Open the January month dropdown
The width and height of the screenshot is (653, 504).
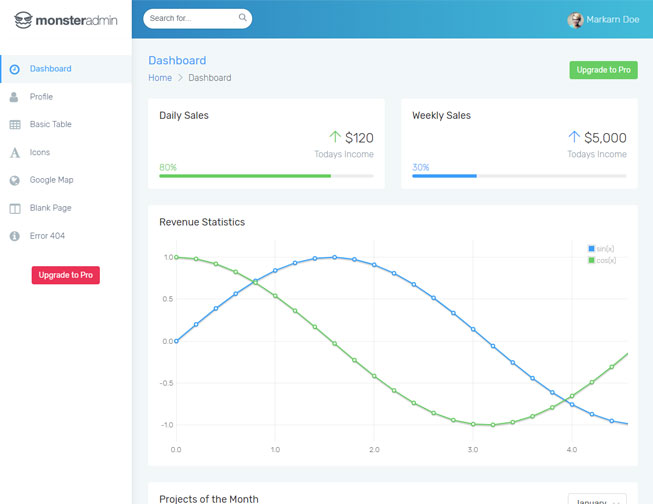point(597,499)
